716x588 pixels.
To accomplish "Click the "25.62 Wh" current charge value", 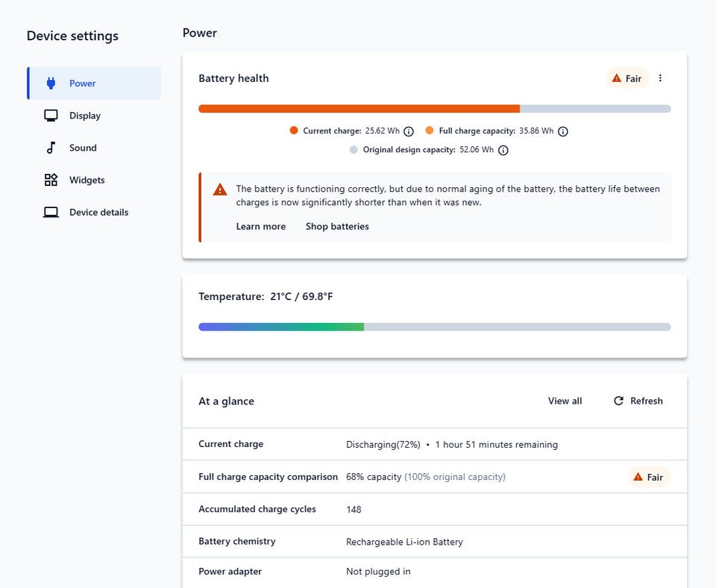I will click(382, 131).
